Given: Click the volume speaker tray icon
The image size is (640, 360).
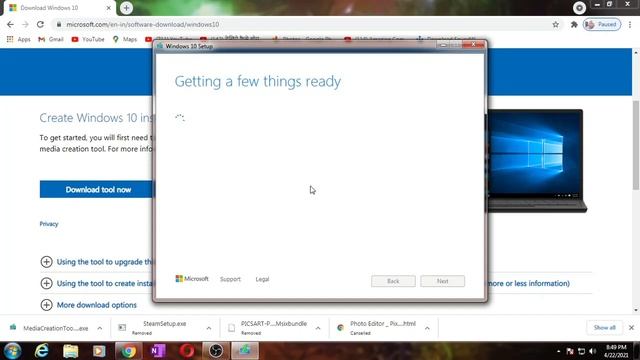Looking at the screenshot, I should tap(593, 351).
